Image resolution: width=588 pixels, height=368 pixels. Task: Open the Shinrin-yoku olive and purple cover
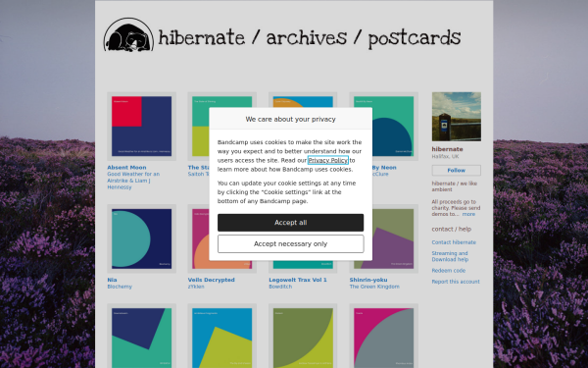(x=394, y=238)
